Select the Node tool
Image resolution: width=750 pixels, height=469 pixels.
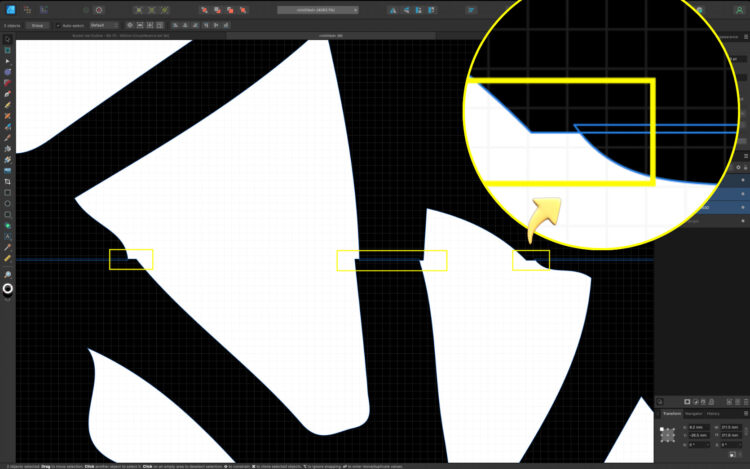pos(8,61)
